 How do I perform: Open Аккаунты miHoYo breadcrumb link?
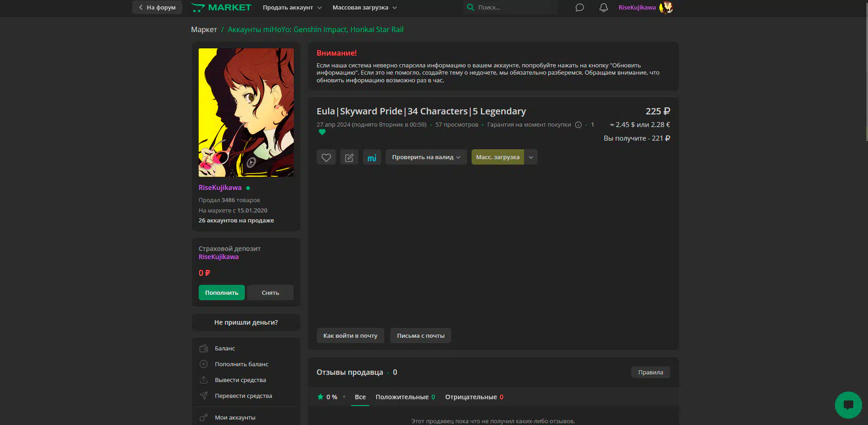[315, 29]
